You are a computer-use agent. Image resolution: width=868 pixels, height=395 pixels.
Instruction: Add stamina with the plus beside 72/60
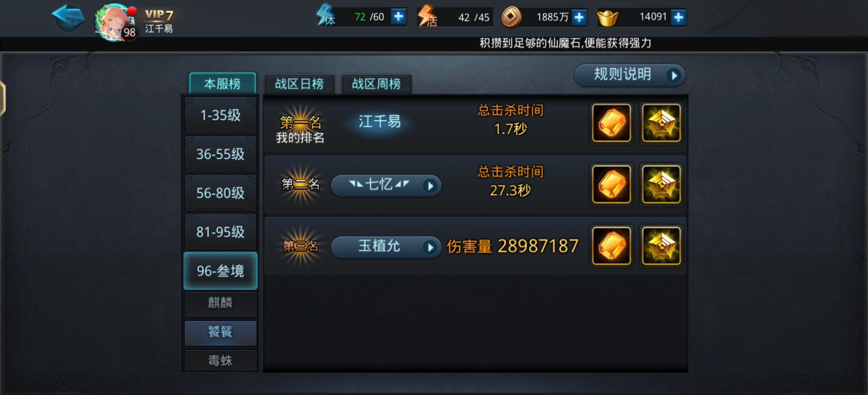399,17
